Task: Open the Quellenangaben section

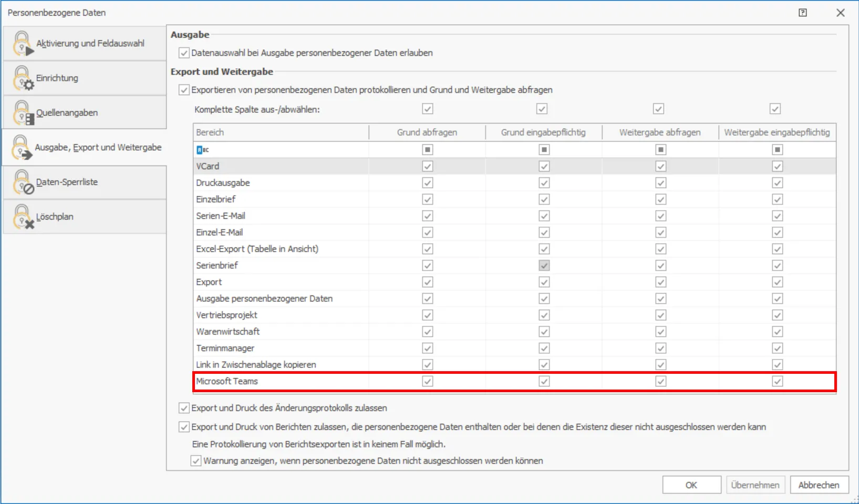Action: [85, 113]
